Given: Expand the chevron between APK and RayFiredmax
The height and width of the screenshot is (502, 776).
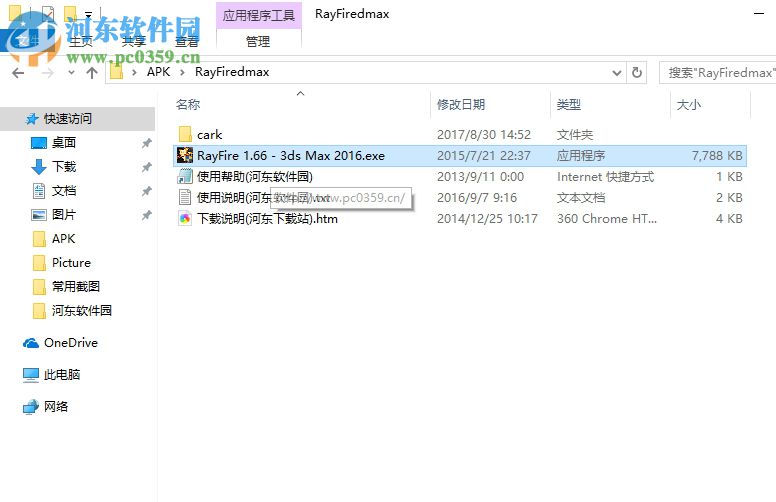Looking at the screenshot, I should [x=183, y=73].
